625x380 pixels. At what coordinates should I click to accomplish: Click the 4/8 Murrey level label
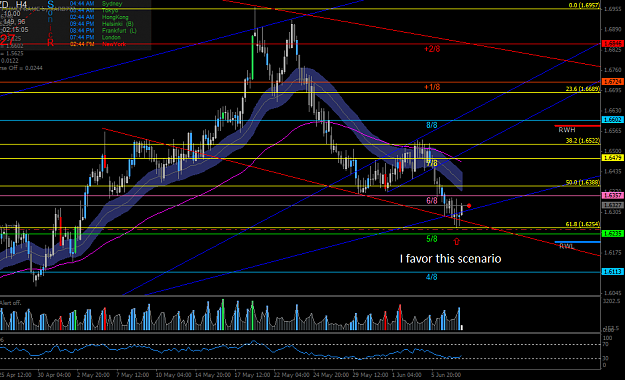click(432, 277)
